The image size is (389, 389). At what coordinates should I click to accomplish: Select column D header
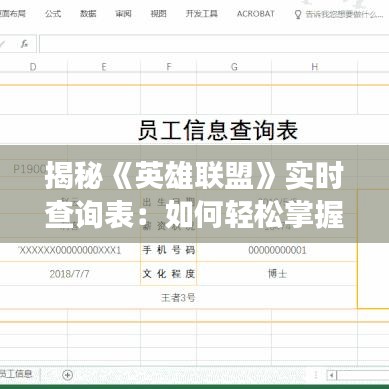coord(33,67)
